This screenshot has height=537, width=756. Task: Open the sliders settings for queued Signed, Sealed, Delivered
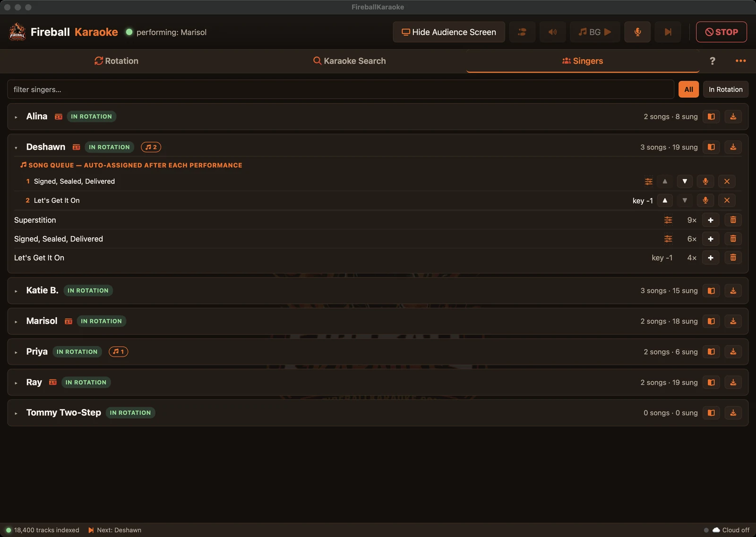pos(649,182)
